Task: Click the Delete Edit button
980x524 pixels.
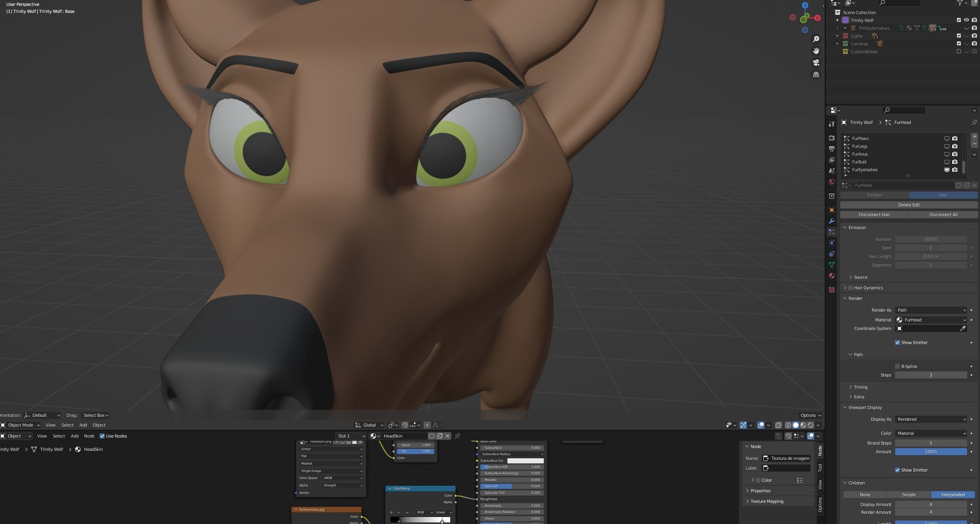Action: point(909,205)
